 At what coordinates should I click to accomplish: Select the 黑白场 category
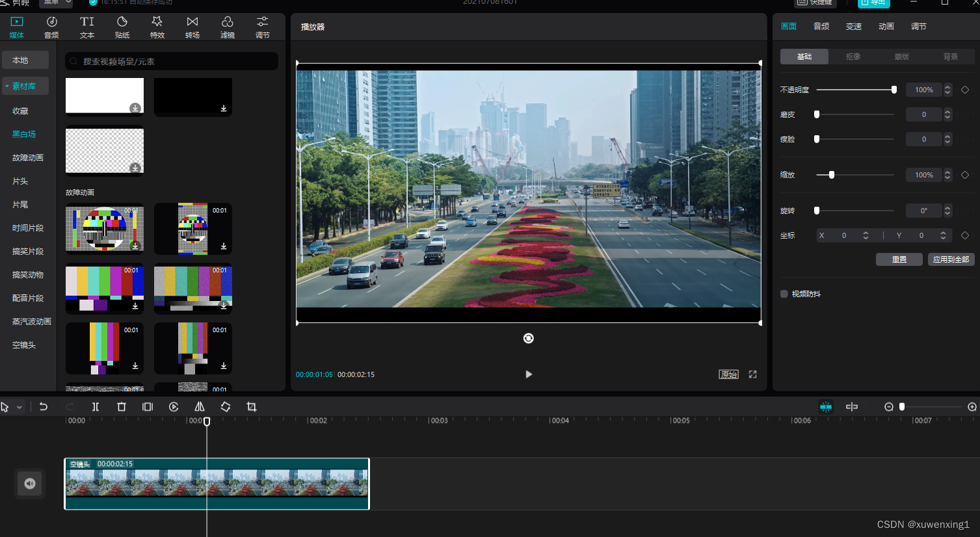tap(24, 135)
